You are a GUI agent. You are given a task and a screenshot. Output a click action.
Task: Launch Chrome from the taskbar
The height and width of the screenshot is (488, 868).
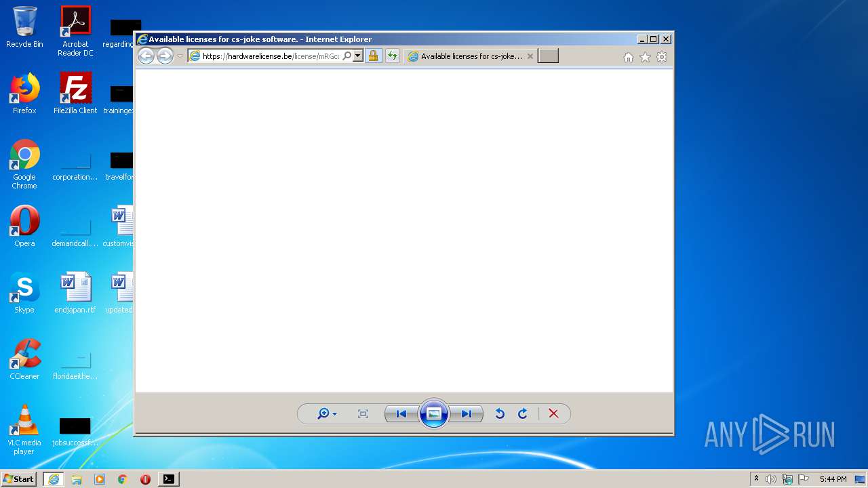point(123,479)
